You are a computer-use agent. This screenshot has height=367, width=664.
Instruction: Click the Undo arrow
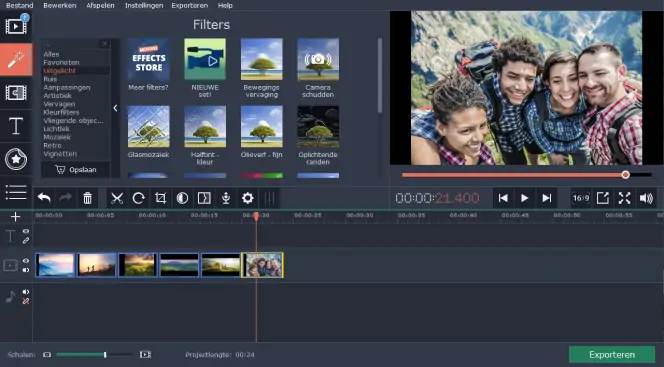click(44, 198)
